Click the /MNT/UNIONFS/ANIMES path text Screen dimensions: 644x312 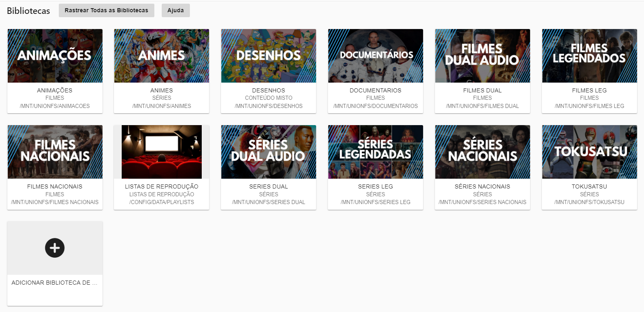(x=162, y=106)
